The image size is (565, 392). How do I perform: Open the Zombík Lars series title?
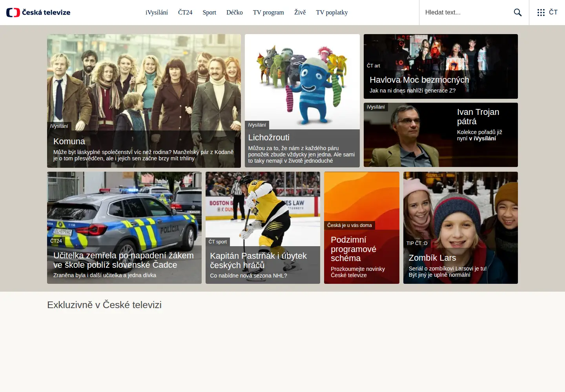[432, 258]
